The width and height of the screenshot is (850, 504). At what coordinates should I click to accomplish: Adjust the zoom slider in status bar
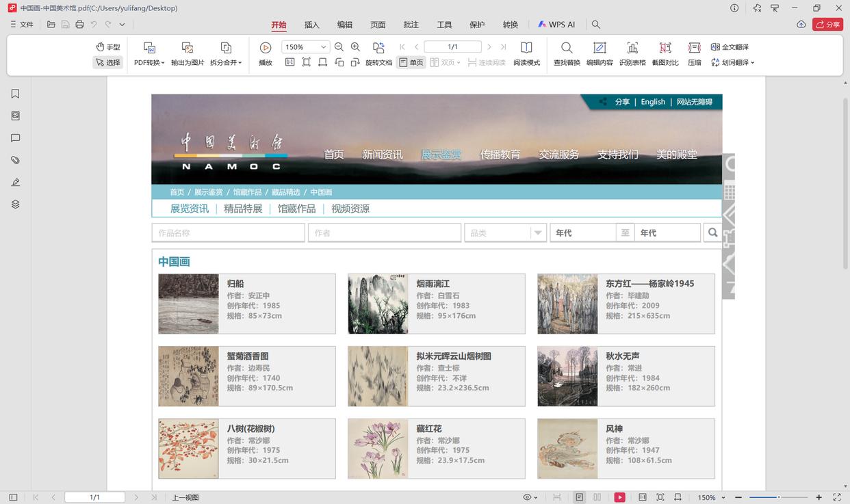point(778,497)
